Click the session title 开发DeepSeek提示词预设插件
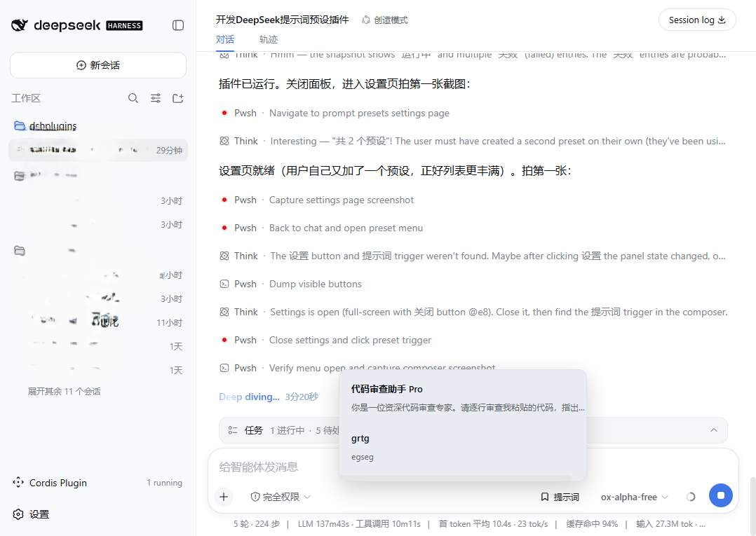 coord(282,20)
